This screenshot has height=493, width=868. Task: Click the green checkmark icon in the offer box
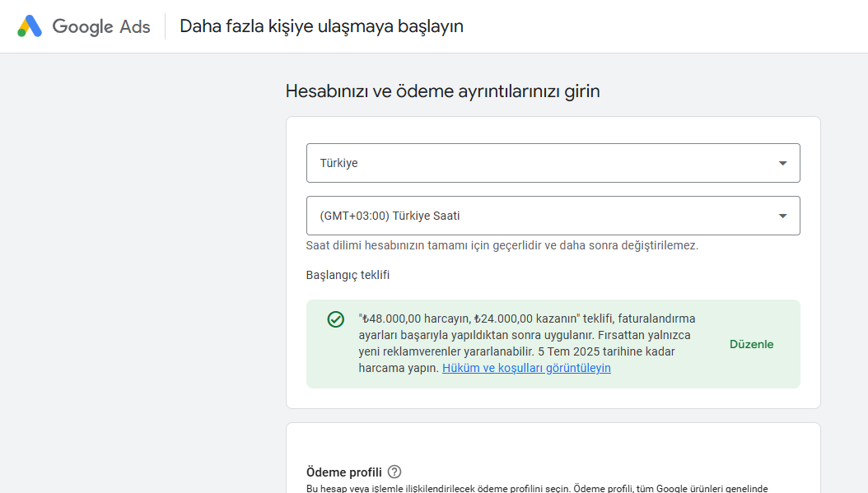[335, 319]
